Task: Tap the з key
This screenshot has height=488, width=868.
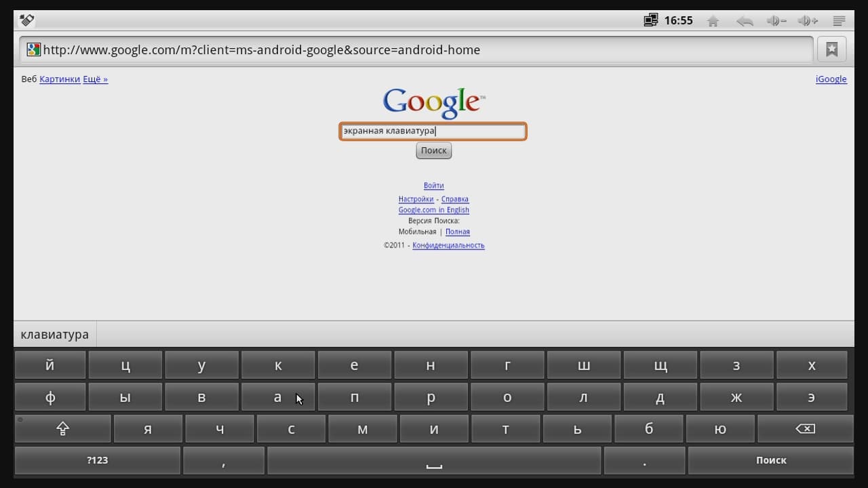Action: 736,365
